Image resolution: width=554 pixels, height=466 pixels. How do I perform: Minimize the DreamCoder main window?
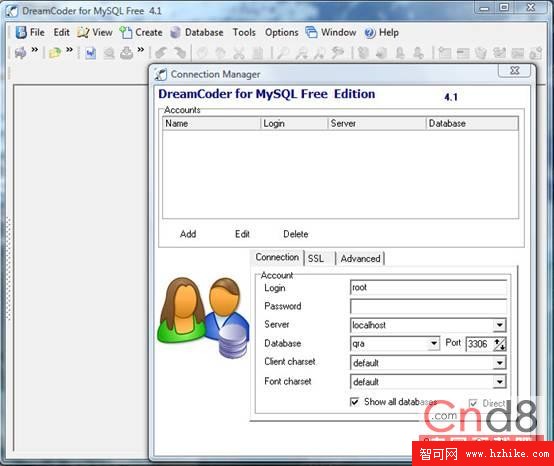pyautogui.click(x=485, y=8)
